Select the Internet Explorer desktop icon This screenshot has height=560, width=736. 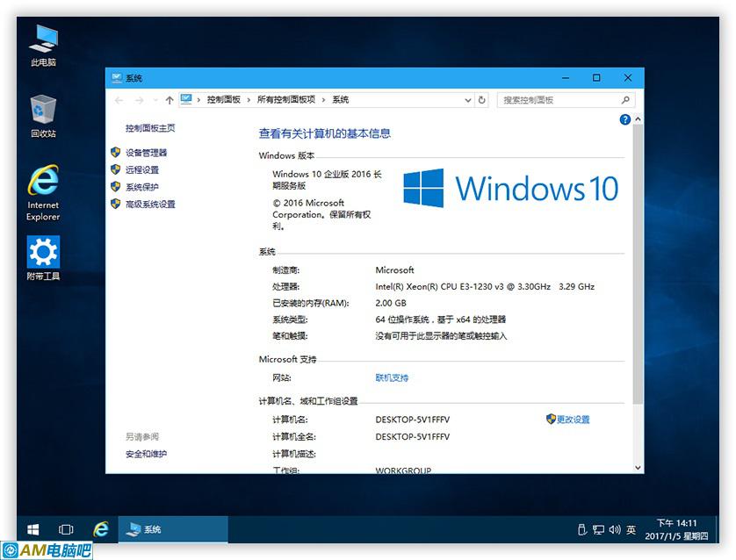point(43,193)
